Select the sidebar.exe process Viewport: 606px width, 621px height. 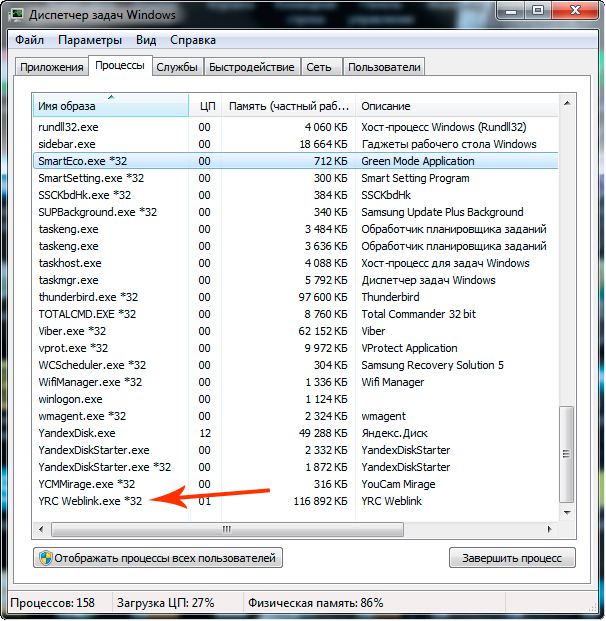(295, 144)
